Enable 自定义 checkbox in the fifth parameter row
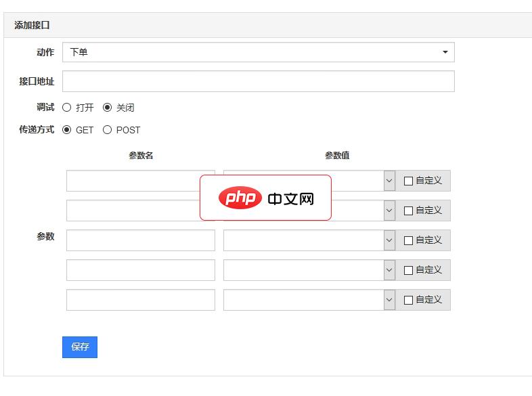This screenshot has width=532, height=396. click(408, 300)
